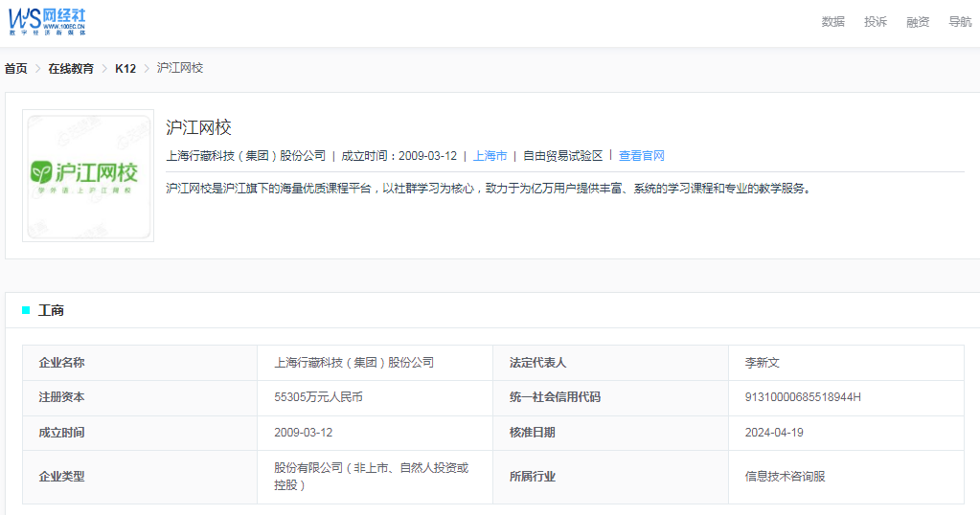Open the 在线教育 breadcrumb link
This screenshot has width=980, height=515.
tap(71, 69)
